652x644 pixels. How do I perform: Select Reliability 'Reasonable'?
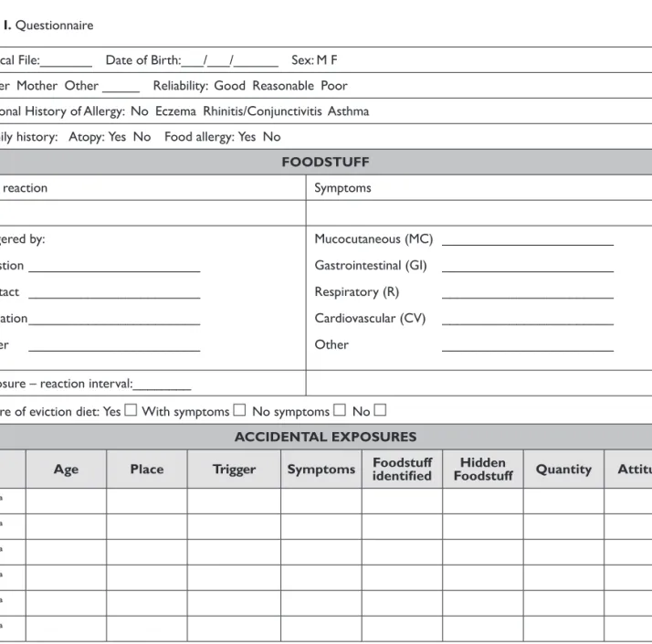pos(283,86)
